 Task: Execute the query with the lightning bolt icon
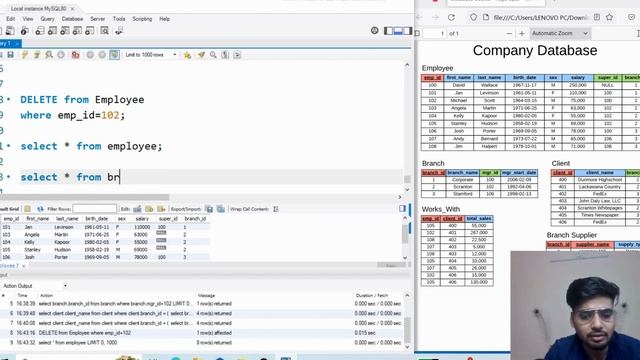(x=25, y=55)
